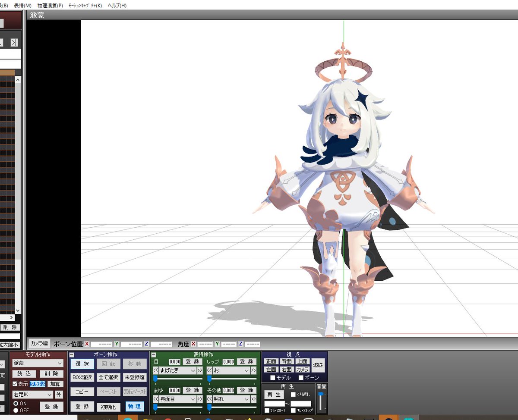The image size is (518, 420).
Task: Click 登録 next to その他 value
Action: (246, 390)
